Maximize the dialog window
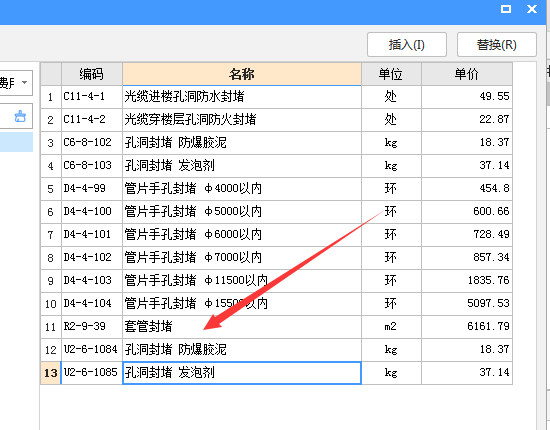Screen dimensions: 550x430 (x=506, y=9)
